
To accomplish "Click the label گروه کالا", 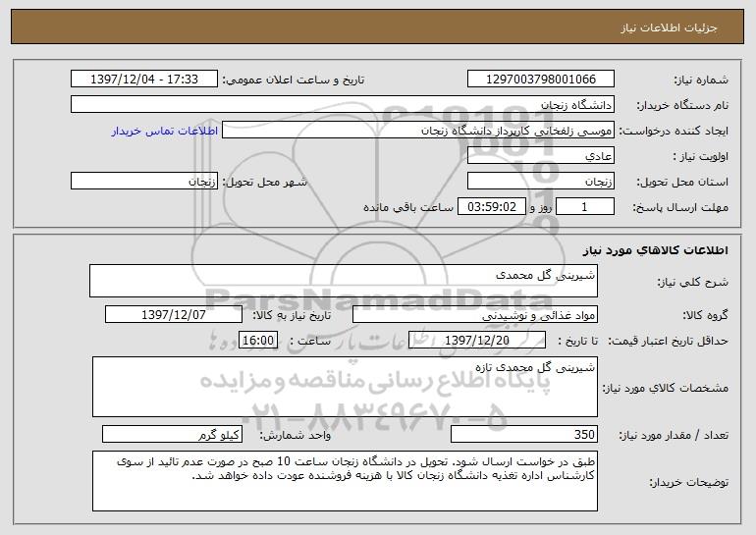I will pos(705,316).
